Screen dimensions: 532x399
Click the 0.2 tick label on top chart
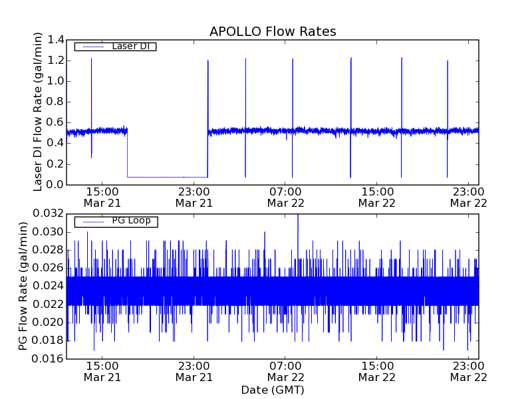pos(55,164)
